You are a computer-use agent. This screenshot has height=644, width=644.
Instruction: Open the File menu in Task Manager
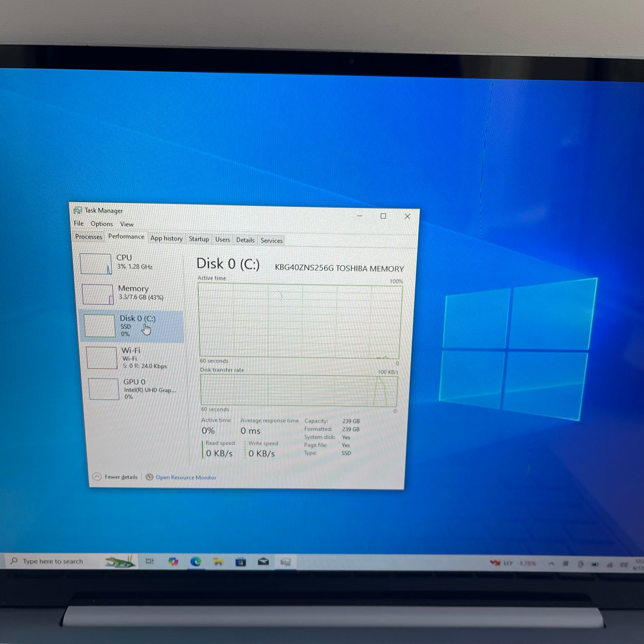click(x=79, y=223)
